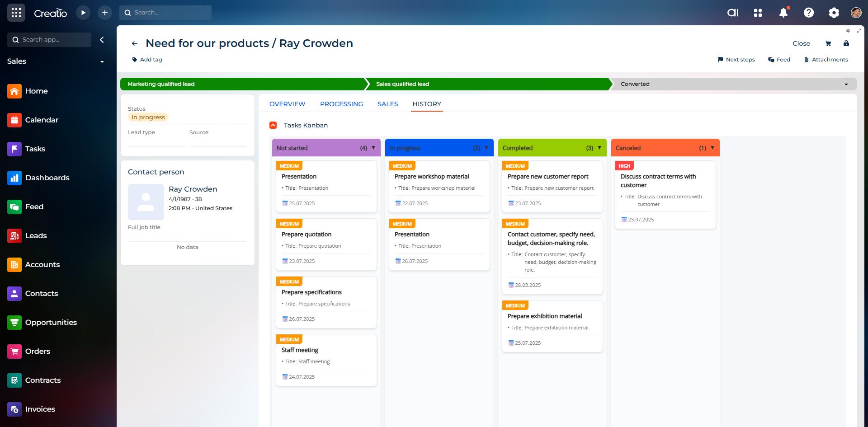
Task: Click the run process play icon
Action: coord(83,13)
